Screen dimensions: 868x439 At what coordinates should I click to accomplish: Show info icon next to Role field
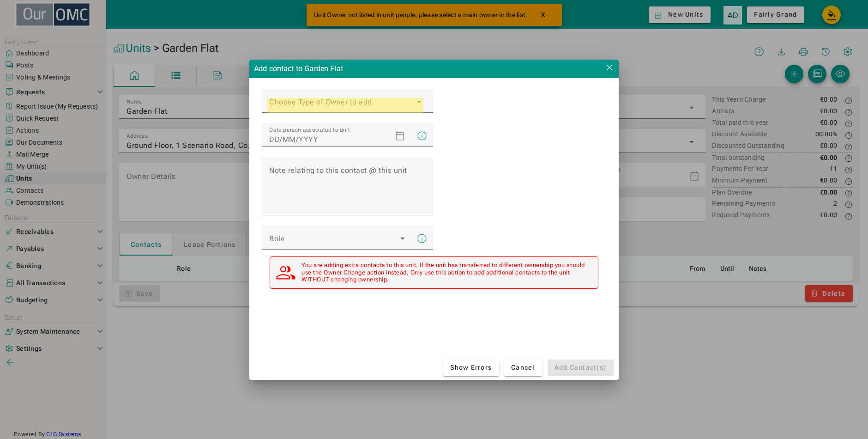coord(422,238)
